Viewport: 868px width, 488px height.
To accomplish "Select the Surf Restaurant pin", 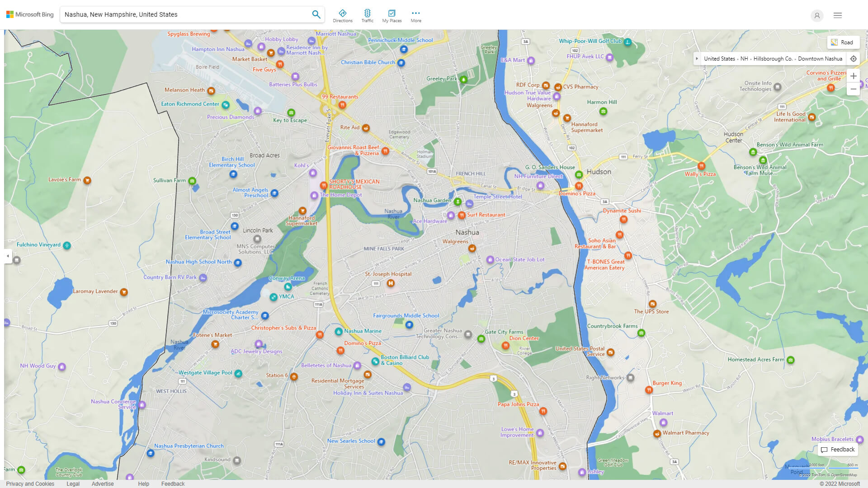I will 462,215.
